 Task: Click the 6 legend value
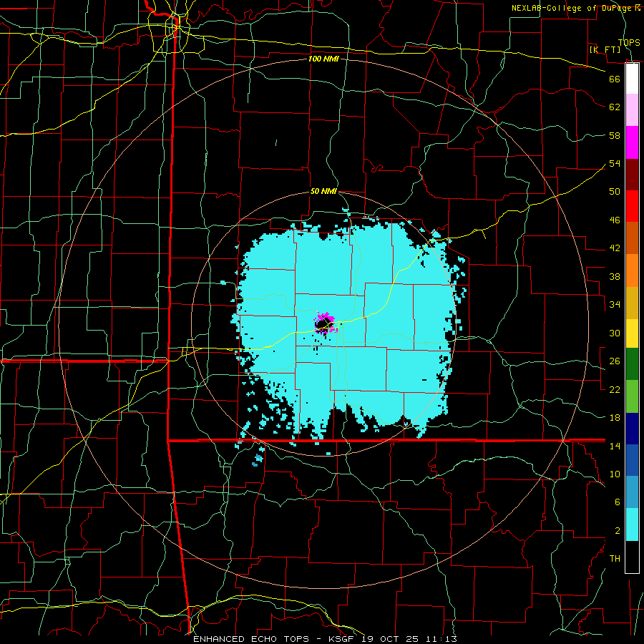click(618, 502)
